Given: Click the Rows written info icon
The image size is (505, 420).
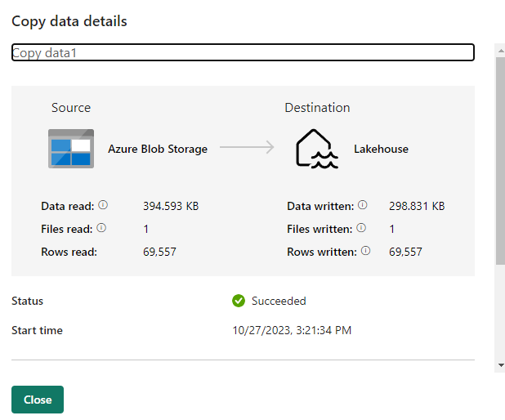Looking at the screenshot, I should click(x=366, y=252).
